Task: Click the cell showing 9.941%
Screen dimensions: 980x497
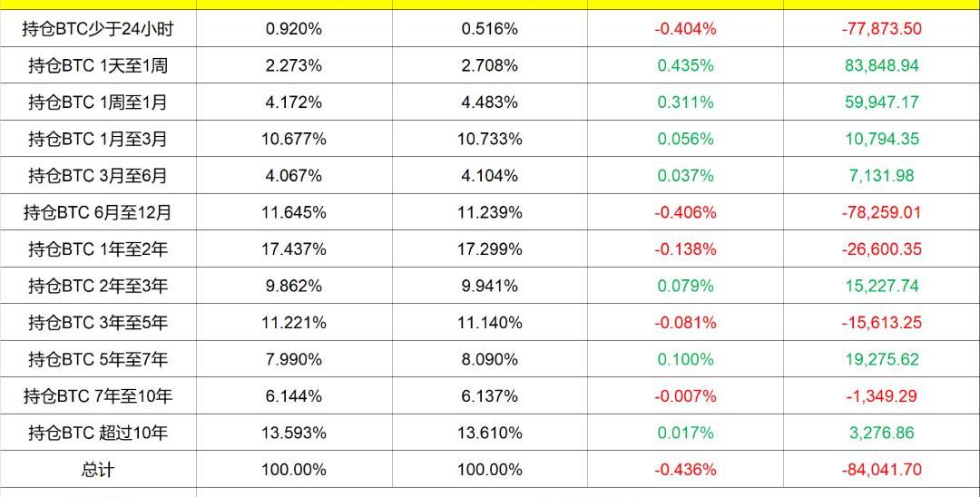Action: (x=490, y=286)
